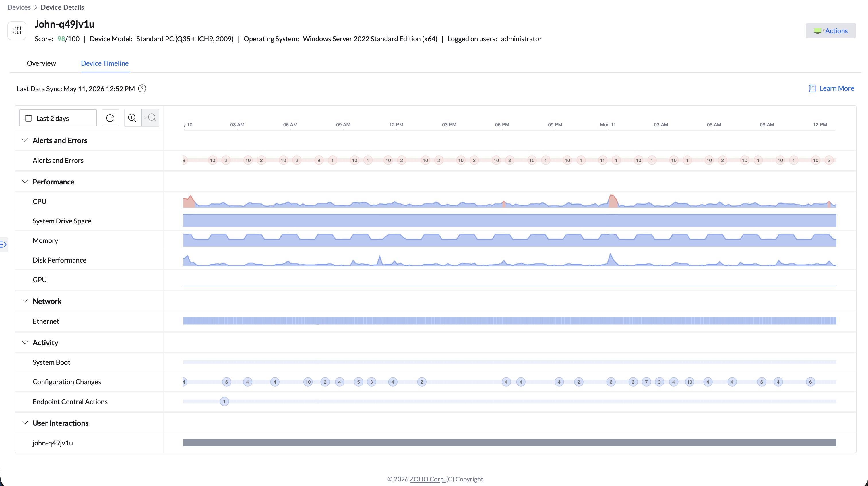The height and width of the screenshot is (486, 868).
Task: Click the GPU row label
Action: click(40, 279)
